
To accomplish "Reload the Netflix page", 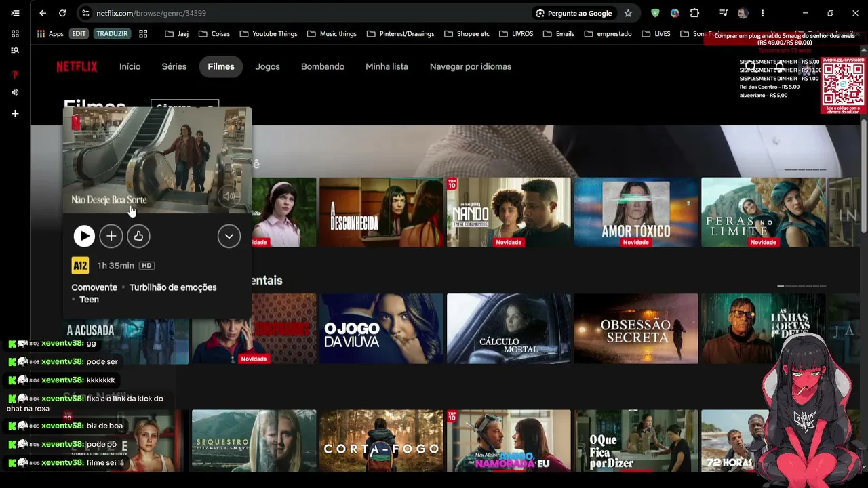I will pos(62,13).
